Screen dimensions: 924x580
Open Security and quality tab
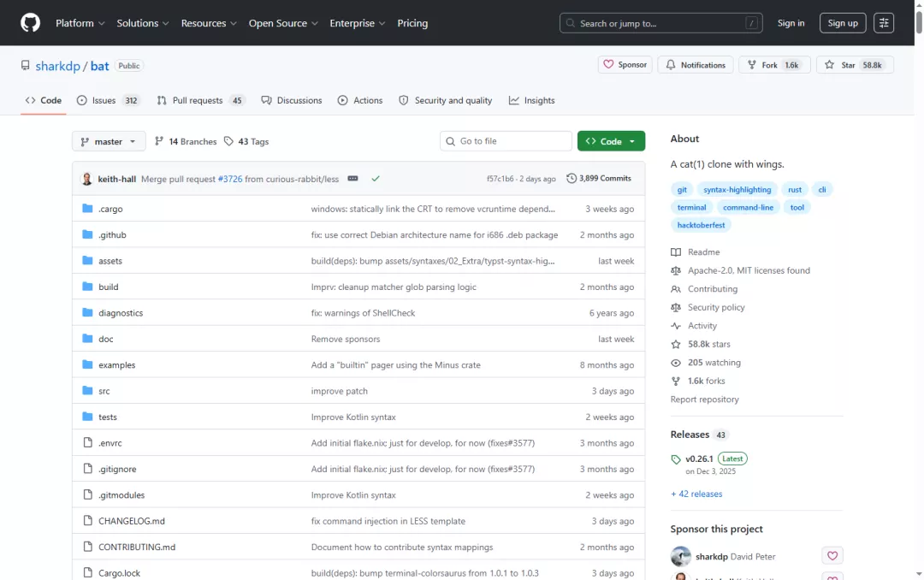446,100
